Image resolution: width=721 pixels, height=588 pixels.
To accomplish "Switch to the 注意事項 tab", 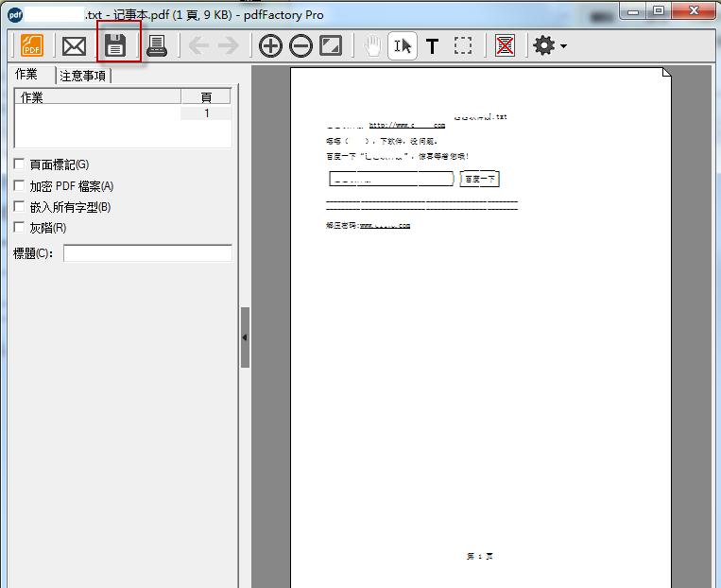I will coord(83,76).
